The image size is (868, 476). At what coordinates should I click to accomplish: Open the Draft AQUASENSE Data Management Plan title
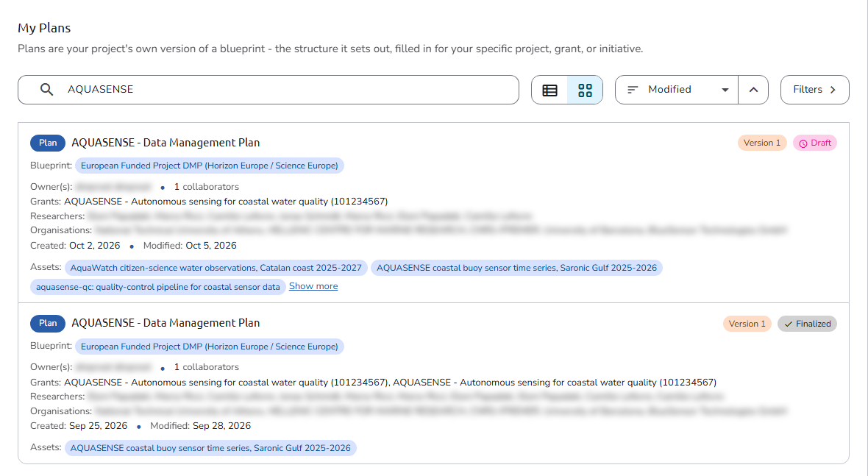[166, 143]
